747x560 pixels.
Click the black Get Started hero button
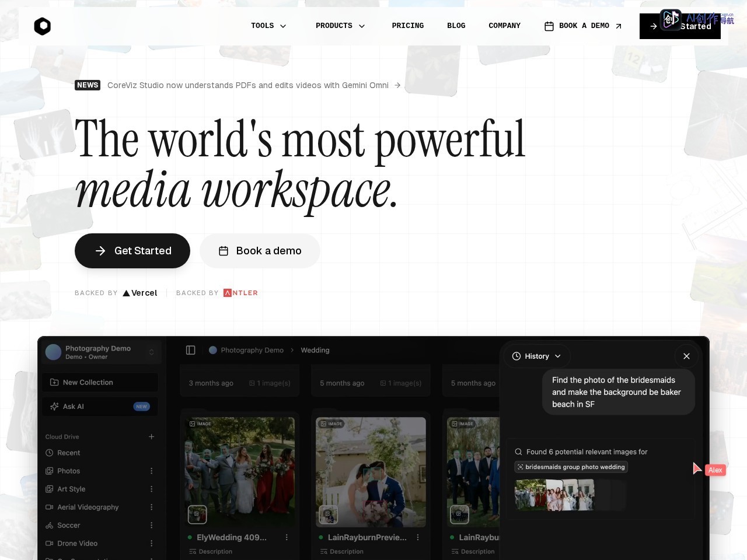point(132,251)
